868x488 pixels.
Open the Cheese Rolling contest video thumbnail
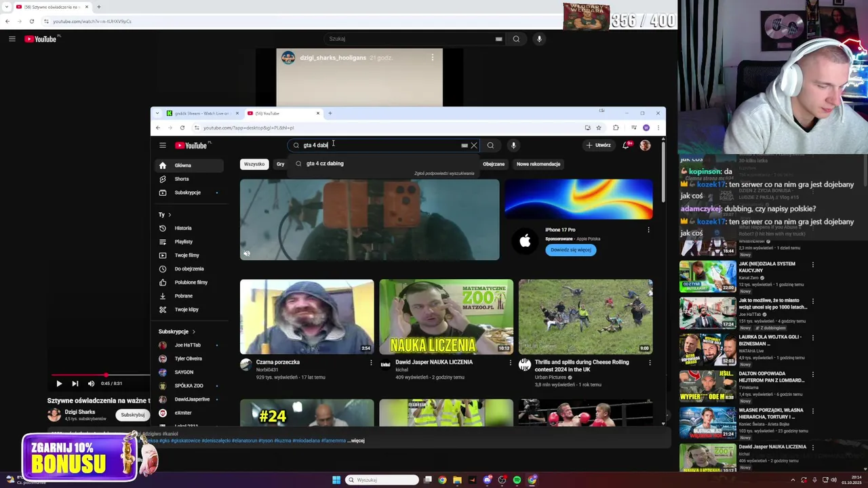[x=586, y=317]
